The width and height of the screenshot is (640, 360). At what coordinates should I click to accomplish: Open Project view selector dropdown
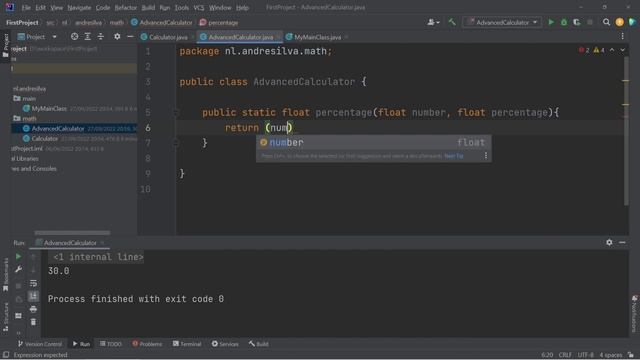point(38,37)
